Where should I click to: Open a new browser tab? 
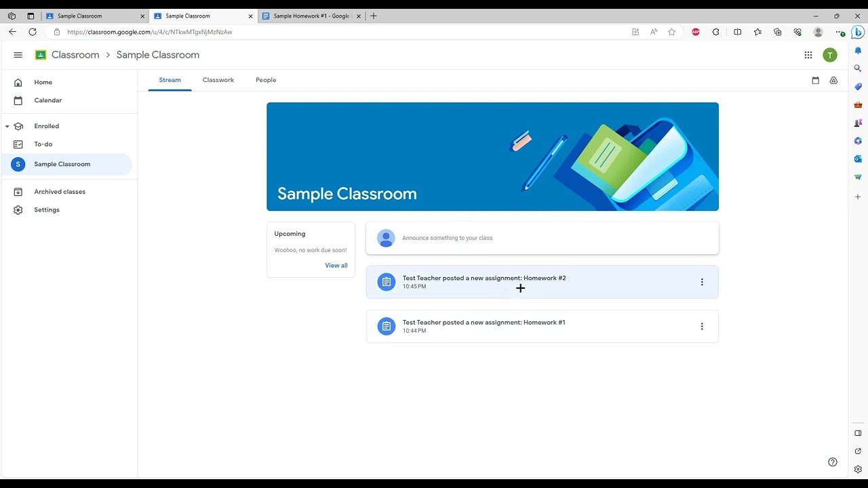click(374, 16)
